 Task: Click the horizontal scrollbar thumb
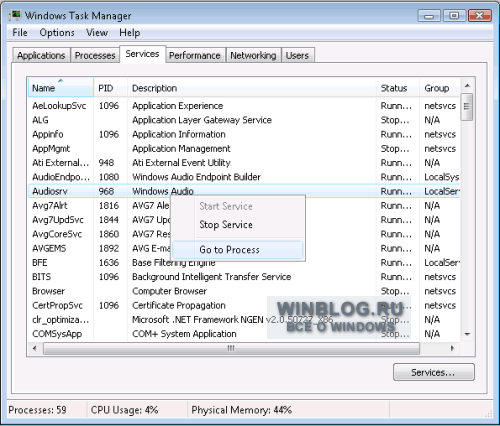(x=231, y=348)
